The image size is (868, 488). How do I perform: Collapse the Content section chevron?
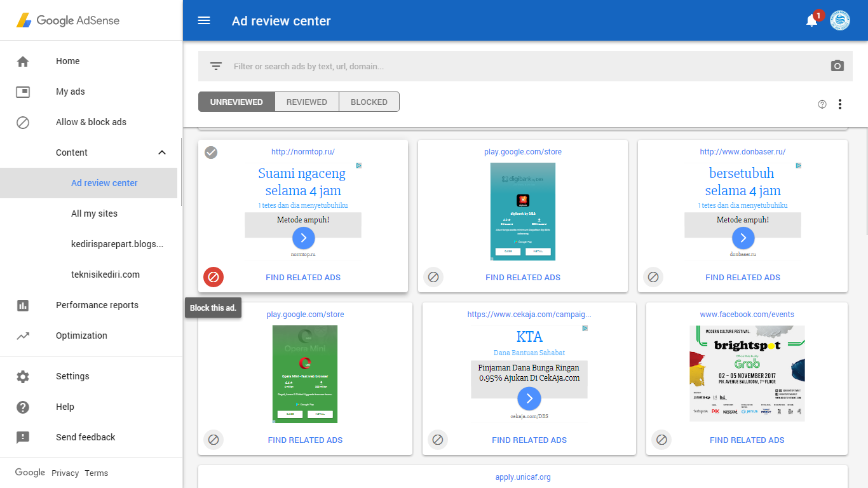coord(162,152)
